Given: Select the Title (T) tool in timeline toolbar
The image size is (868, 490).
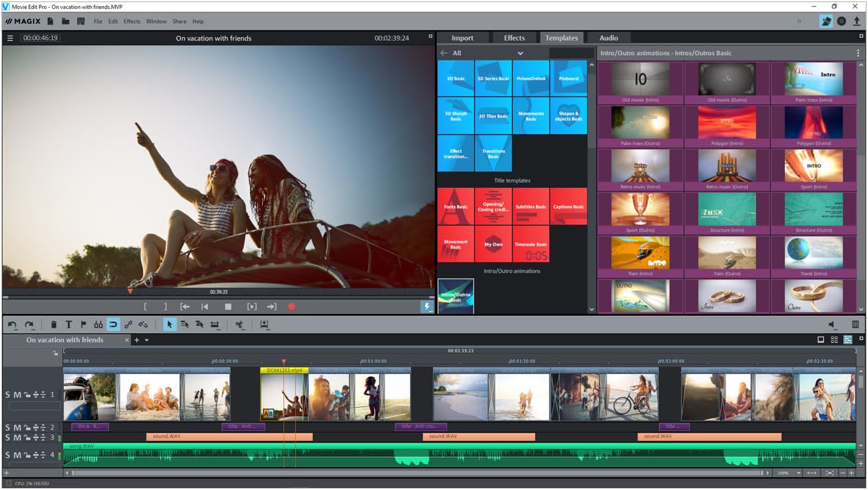Looking at the screenshot, I should pos(69,324).
